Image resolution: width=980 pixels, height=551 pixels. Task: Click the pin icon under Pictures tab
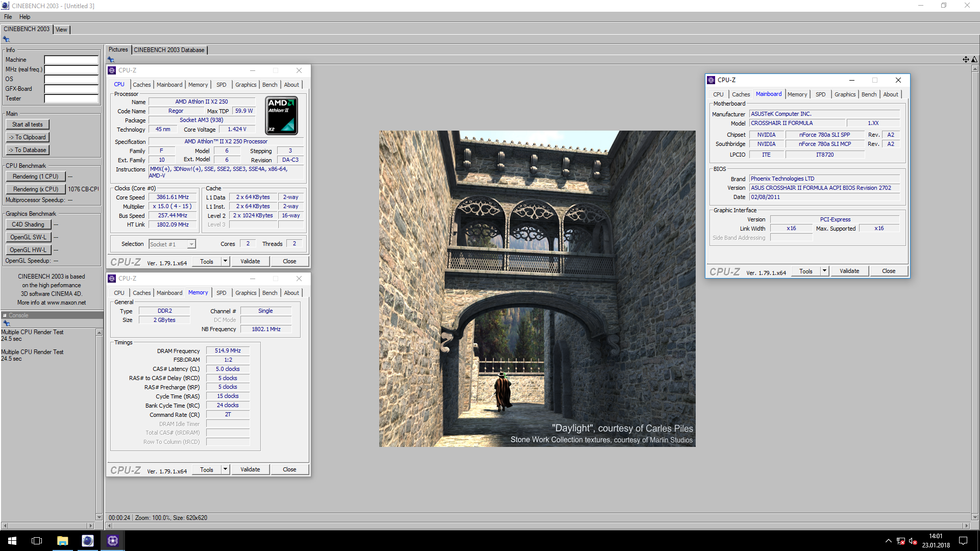click(x=111, y=59)
